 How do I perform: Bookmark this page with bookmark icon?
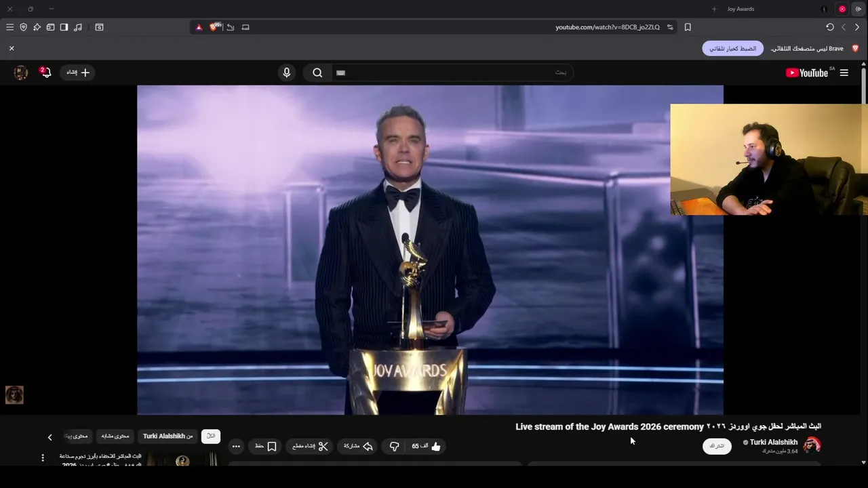coord(688,27)
